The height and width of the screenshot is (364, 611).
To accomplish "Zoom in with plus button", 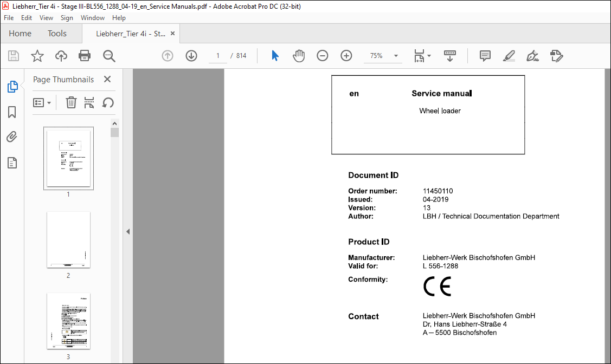I will 346,56.
